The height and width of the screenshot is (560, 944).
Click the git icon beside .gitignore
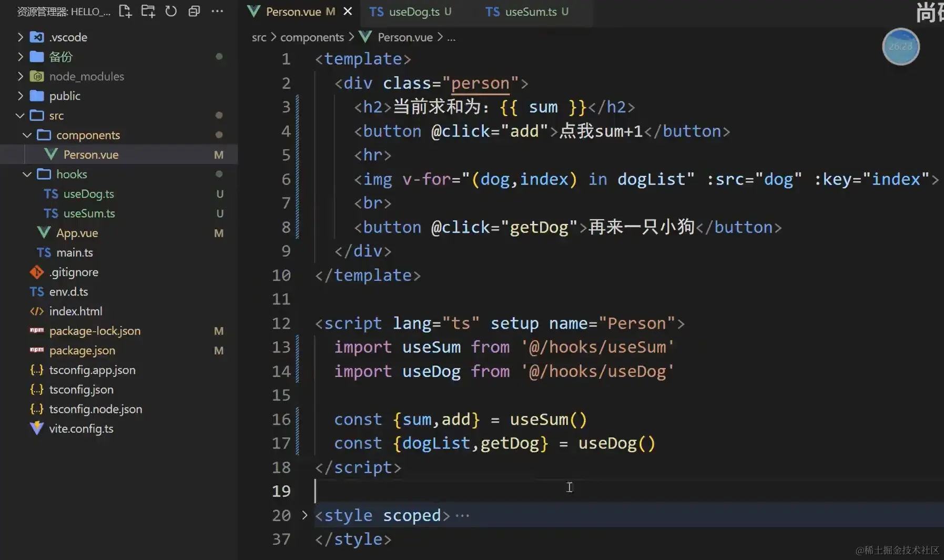[x=37, y=272]
